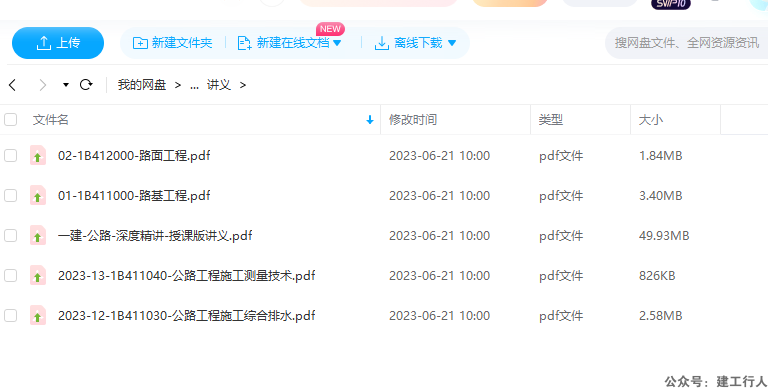Tick checkbox for 2023-12-1B411030 综合排水 file
The width and height of the screenshot is (768, 388).
point(10,315)
